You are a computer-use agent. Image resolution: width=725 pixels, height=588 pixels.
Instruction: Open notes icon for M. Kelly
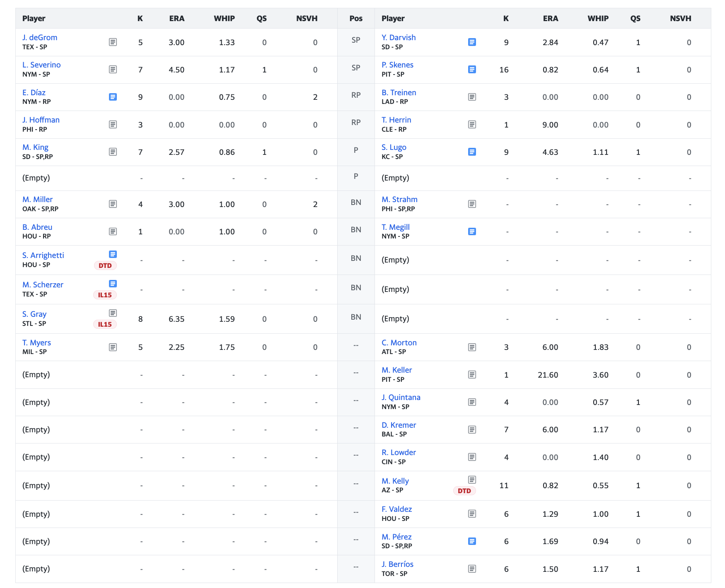472,480
